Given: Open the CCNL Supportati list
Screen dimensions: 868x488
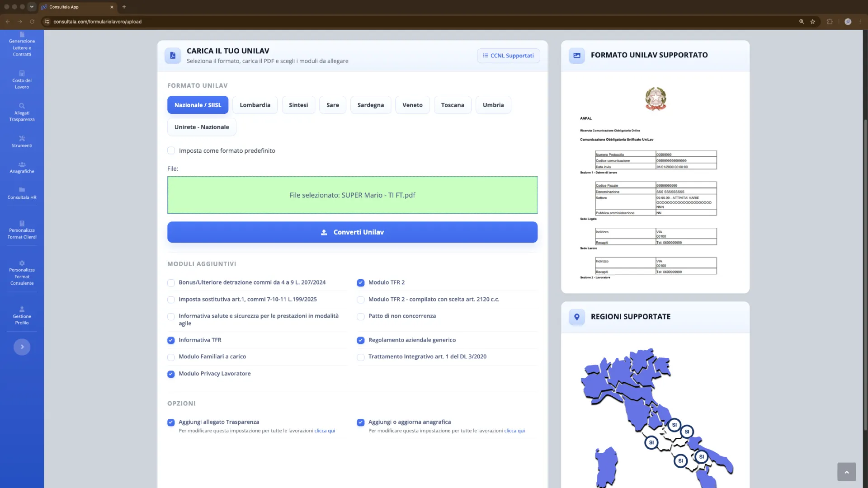Looking at the screenshot, I should point(508,56).
